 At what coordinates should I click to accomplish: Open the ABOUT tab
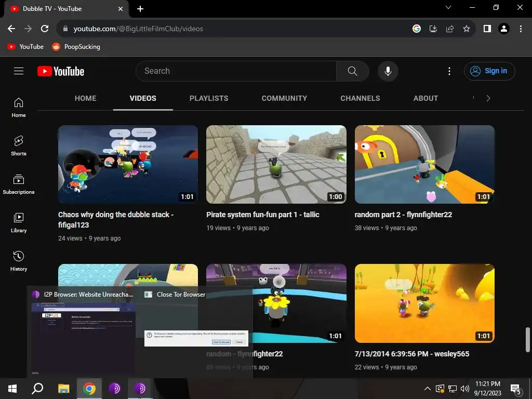point(425,98)
